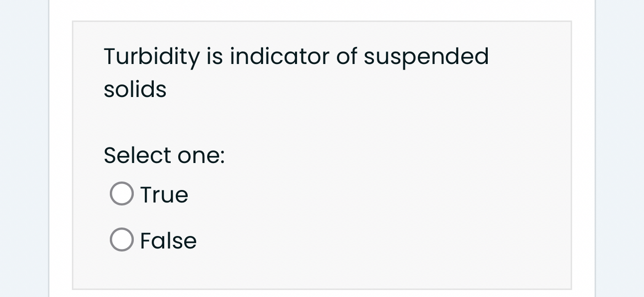Screen dimensions: 644x297
Task: Choose False for the turbidity question
Action: (x=121, y=239)
